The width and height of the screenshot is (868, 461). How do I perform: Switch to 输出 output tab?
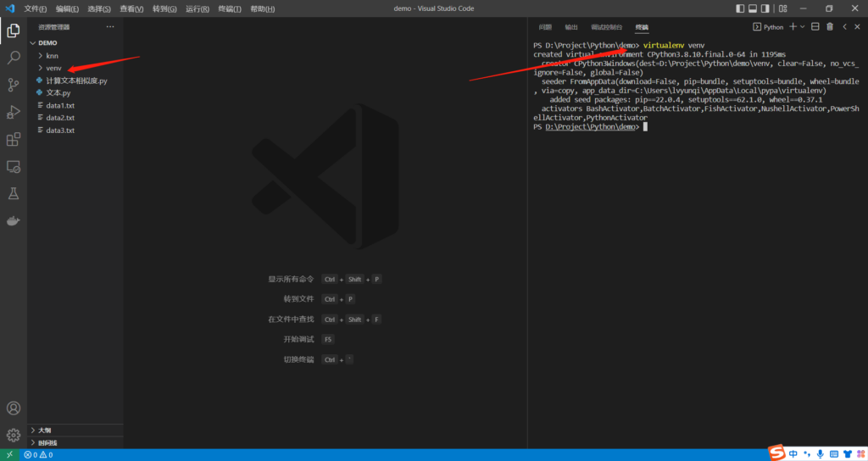[x=571, y=27]
